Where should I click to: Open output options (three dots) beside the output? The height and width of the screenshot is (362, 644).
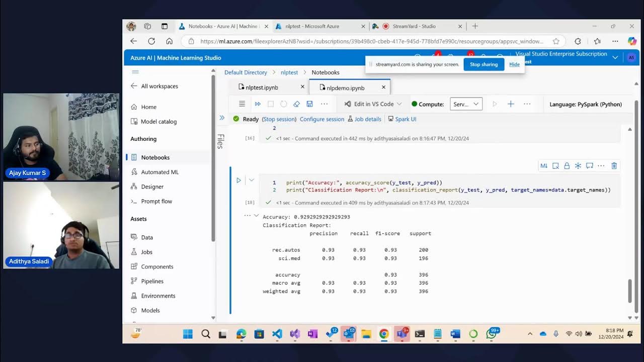(247, 216)
